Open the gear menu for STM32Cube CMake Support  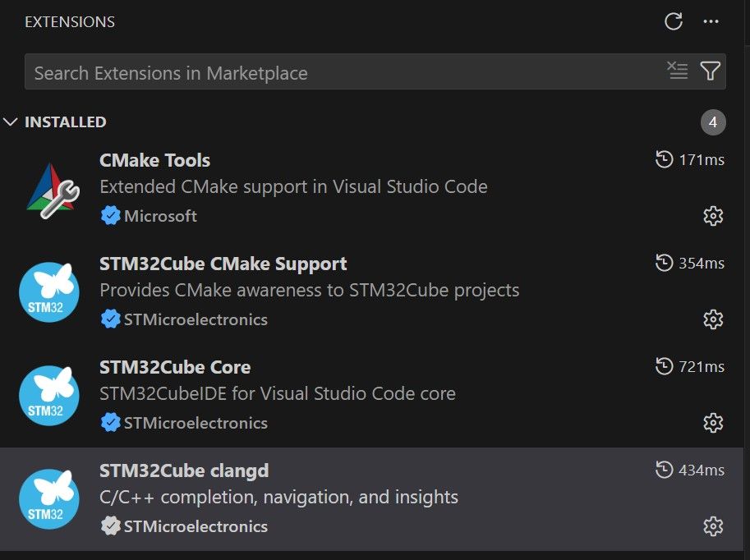(x=713, y=319)
